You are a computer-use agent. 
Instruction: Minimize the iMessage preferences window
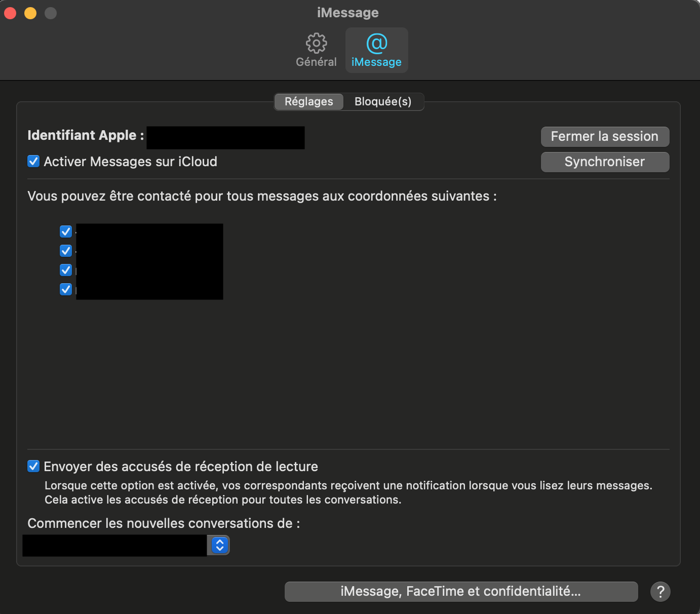coord(30,13)
